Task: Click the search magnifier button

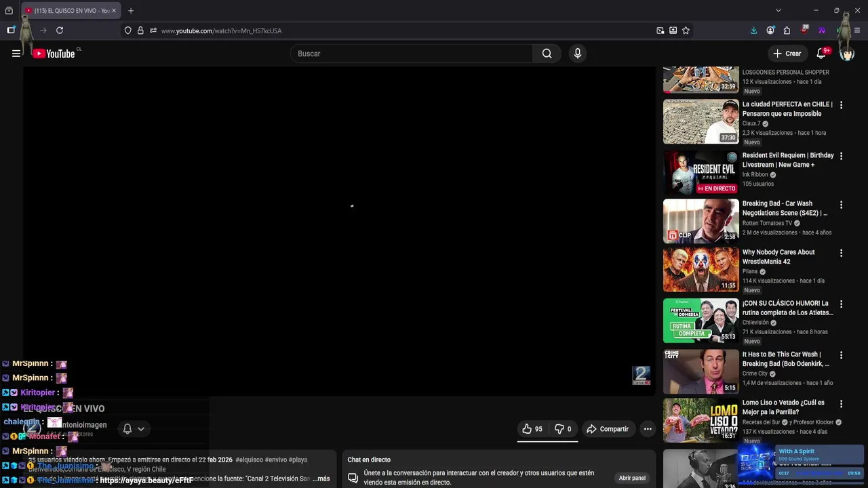Action: [547, 54]
